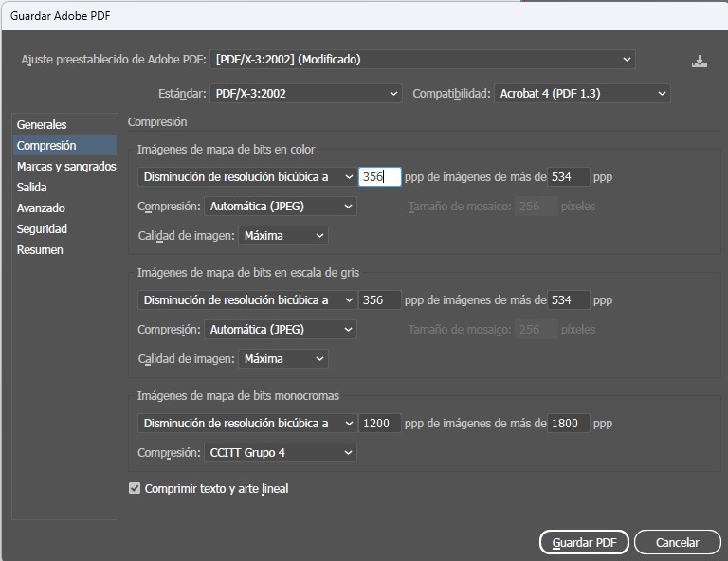
Task: Open color images downsampling method dropdown
Action: point(246,177)
